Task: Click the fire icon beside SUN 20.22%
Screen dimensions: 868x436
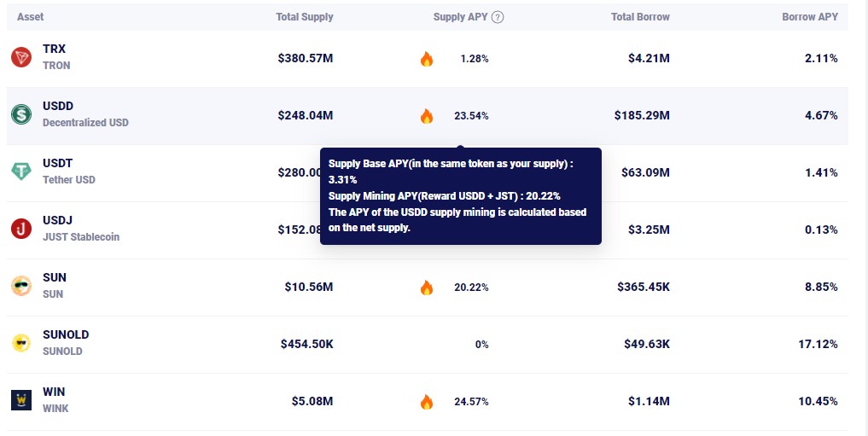Action: (427, 288)
